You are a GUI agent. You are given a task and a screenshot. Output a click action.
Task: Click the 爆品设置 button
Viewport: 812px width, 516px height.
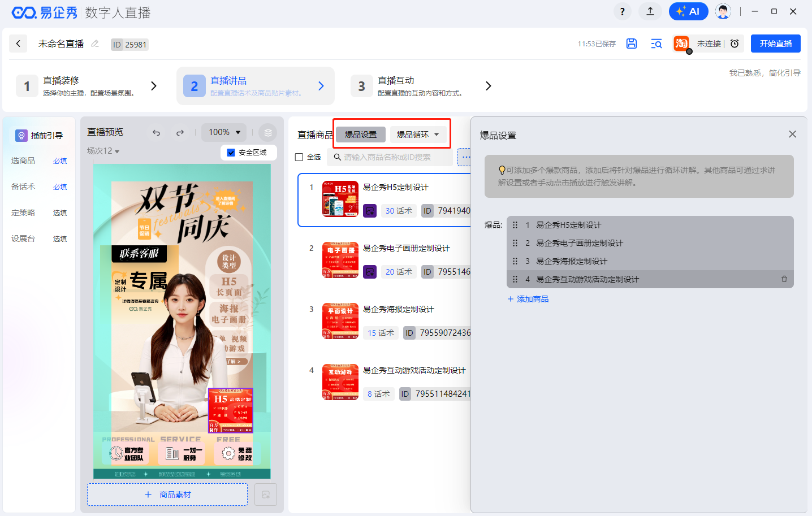tap(361, 135)
